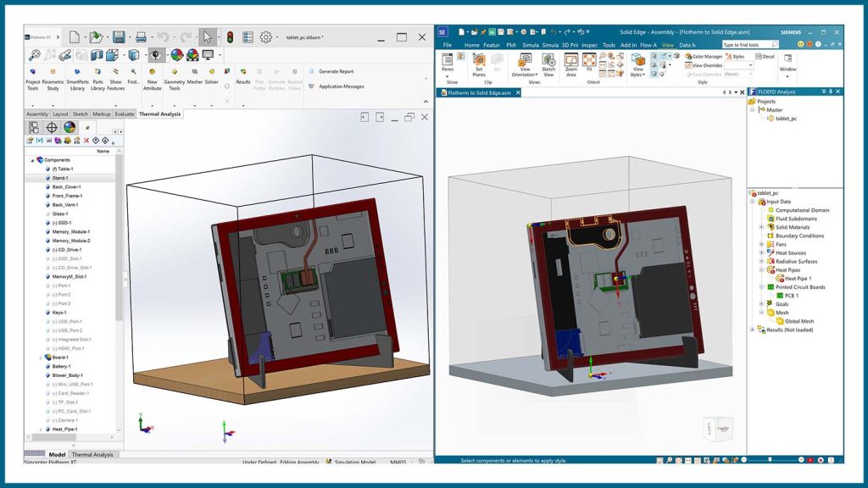Open the Parametric Study tool

tap(53, 71)
